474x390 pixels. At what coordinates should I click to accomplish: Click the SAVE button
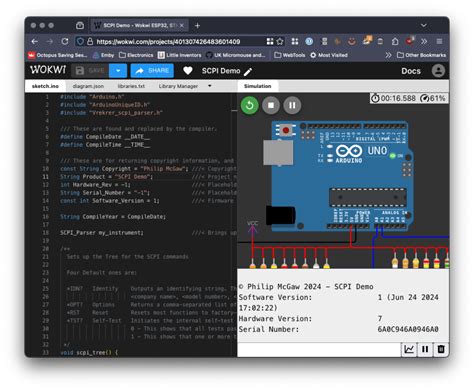[x=90, y=71]
